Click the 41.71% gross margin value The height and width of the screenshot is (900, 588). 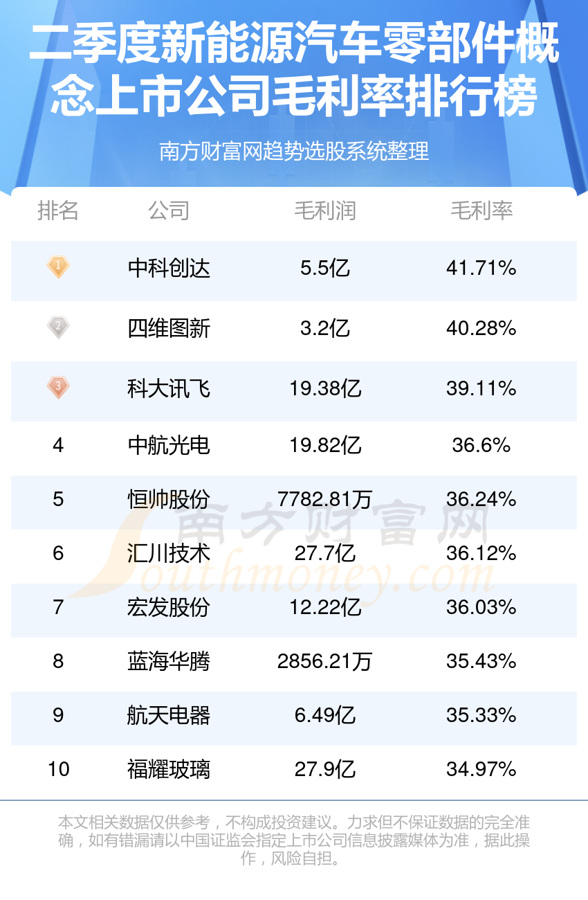pos(481,268)
